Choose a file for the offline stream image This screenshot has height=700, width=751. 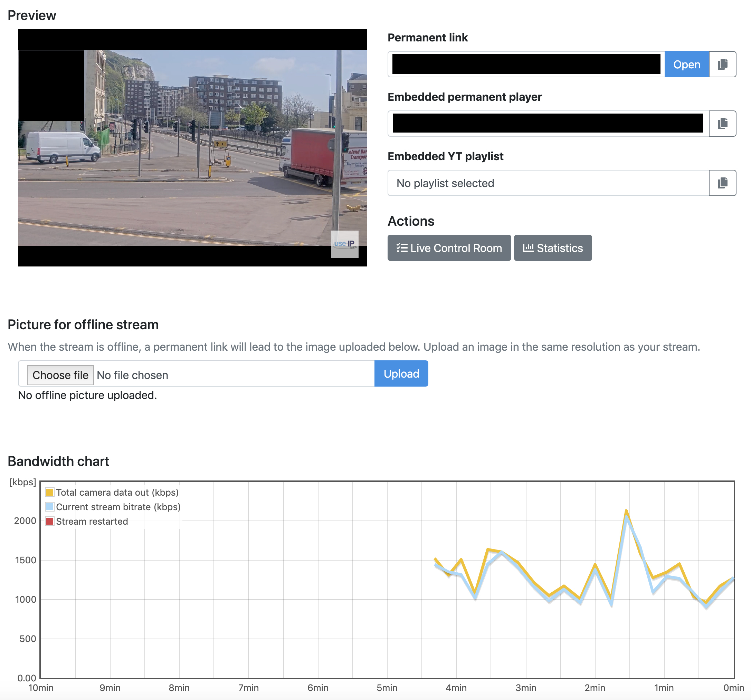60,375
